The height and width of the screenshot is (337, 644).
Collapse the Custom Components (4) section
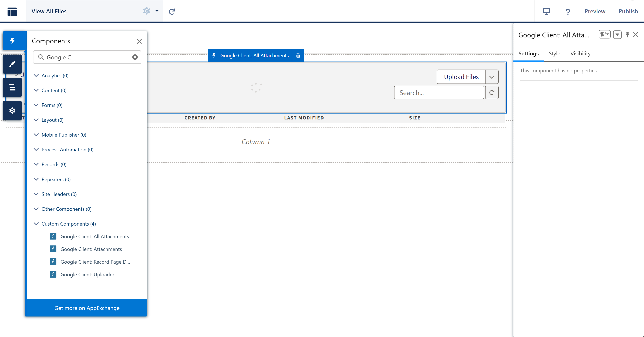(x=65, y=224)
